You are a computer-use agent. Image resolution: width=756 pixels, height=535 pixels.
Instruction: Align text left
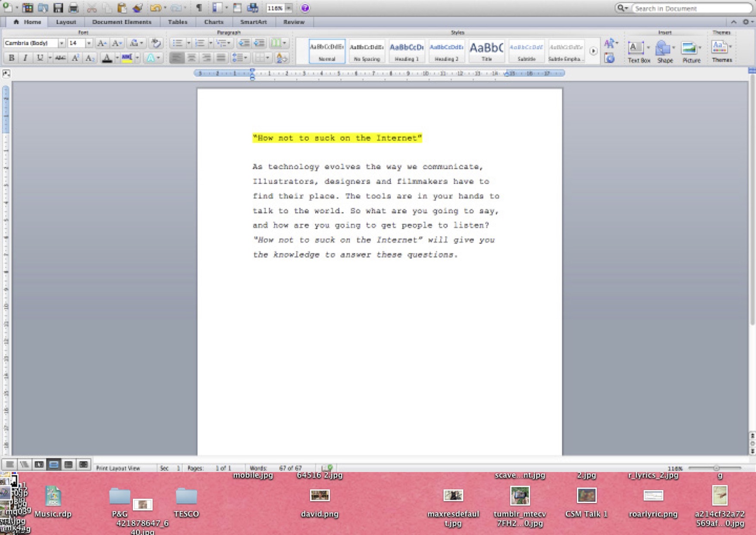pos(176,58)
